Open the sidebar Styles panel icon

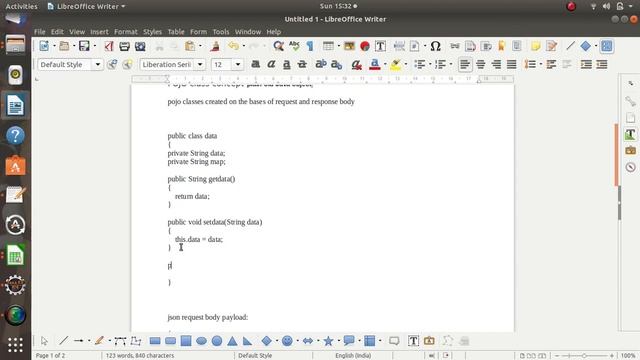[631, 134]
